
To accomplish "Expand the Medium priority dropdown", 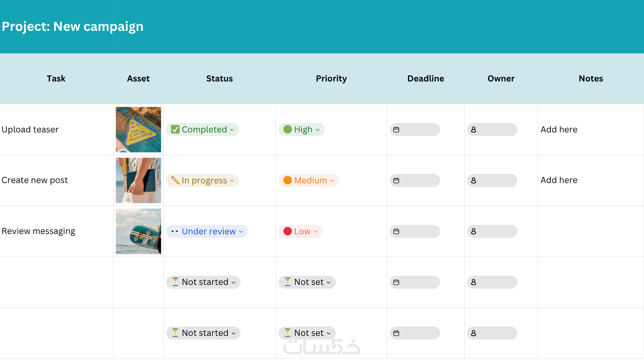I will point(332,181).
